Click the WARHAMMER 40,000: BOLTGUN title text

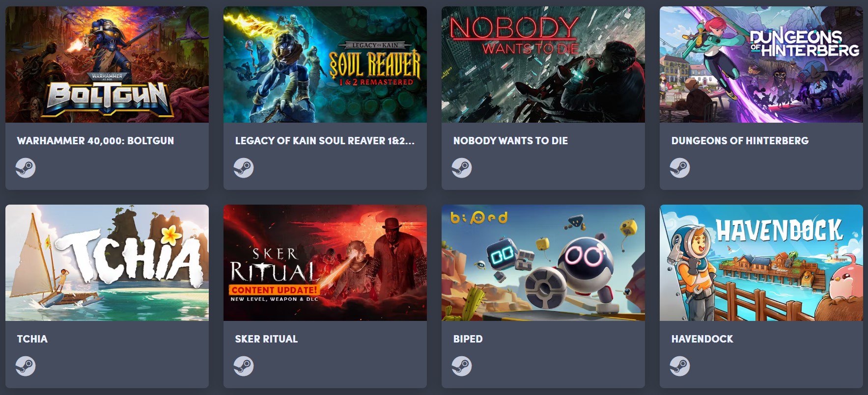tap(95, 141)
